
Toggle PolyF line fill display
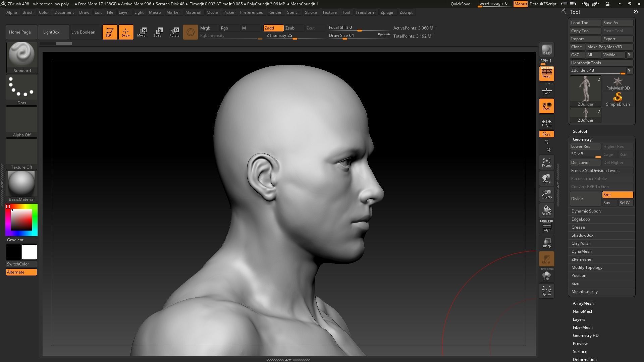point(546,226)
